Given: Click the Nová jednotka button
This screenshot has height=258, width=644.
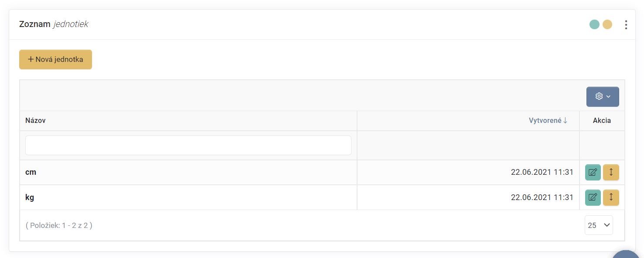Looking at the screenshot, I should 55,59.
